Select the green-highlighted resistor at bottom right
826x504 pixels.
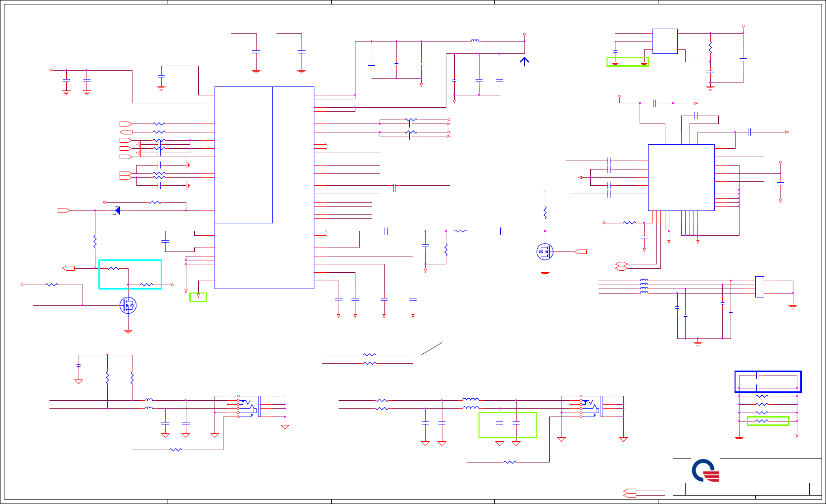click(768, 421)
